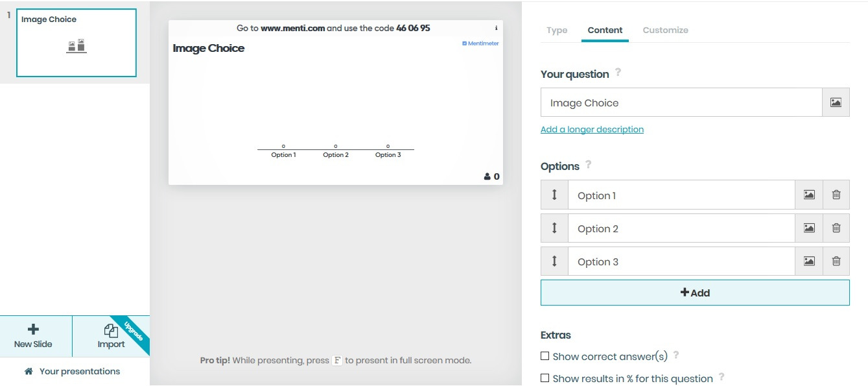Add image to Option 1
This screenshot has width=868, height=386.
(x=809, y=195)
